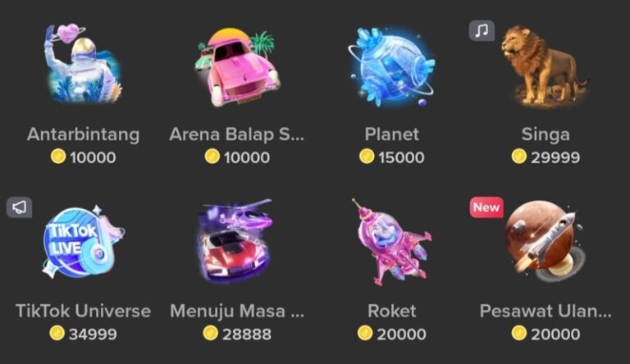Click the Arena Balap S... name label
The width and height of the screenshot is (630, 364).
237,134
